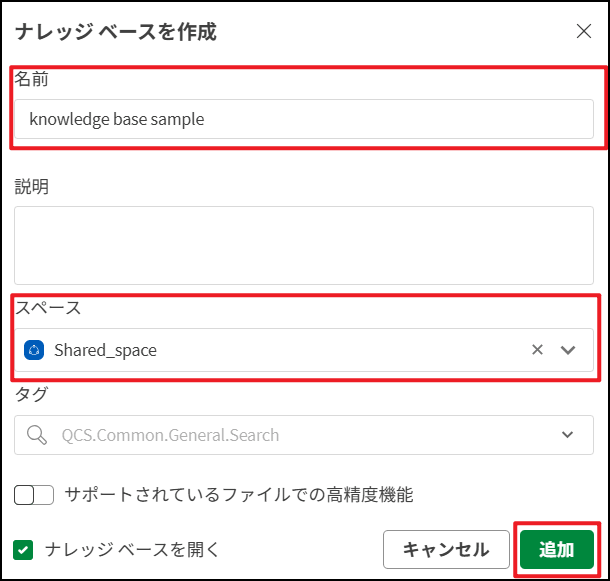Image resolution: width=610 pixels, height=581 pixels.
Task: Uncheck ナレッジ ベースを開く checkbox
Action: (23, 550)
